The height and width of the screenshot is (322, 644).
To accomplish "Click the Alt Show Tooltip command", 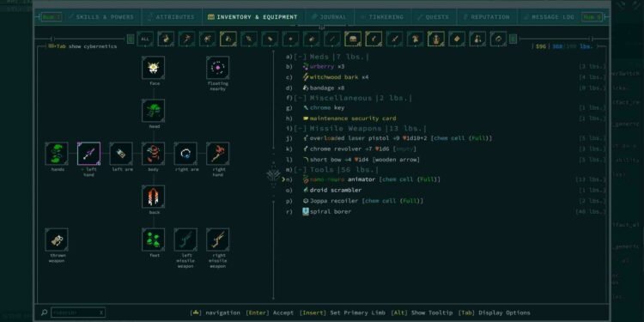I will point(422,313).
